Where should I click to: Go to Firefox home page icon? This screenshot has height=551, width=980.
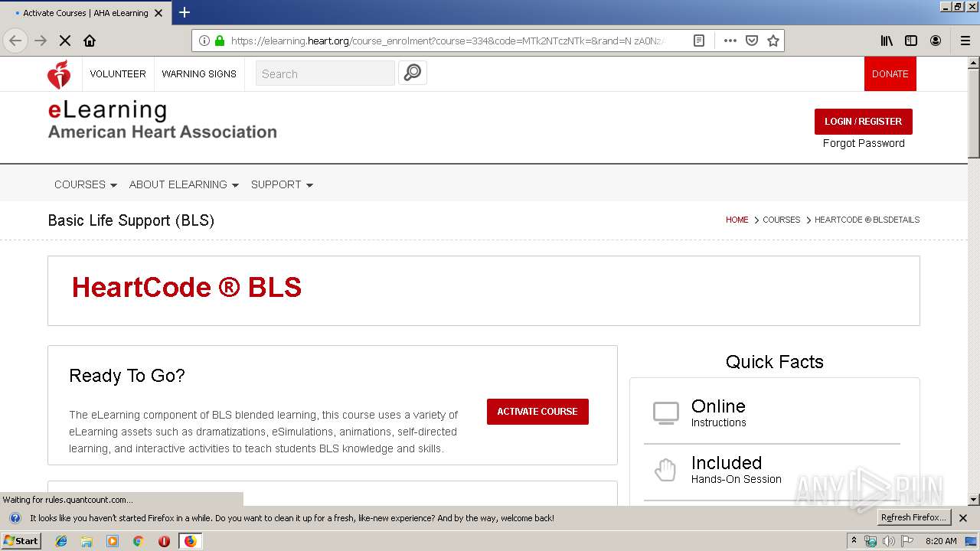[x=90, y=41]
